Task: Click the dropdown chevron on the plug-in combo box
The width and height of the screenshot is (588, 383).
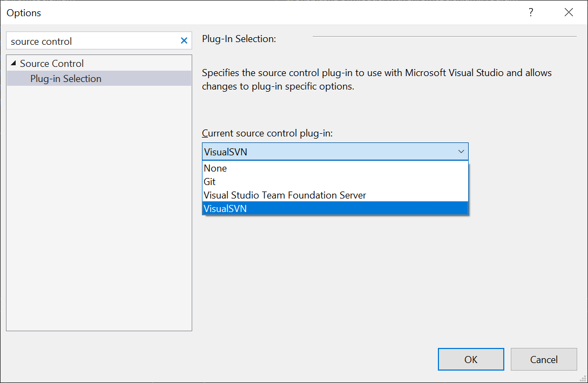Action: (x=461, y=152)
